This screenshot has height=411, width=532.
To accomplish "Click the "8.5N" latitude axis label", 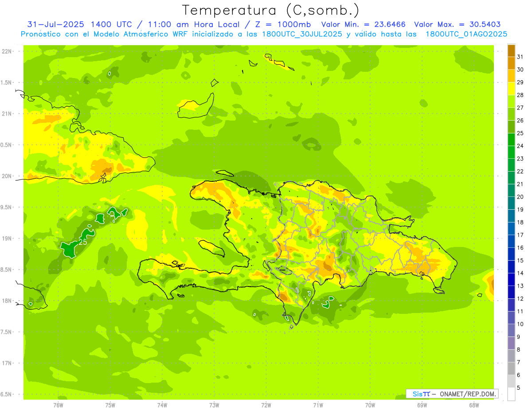I will (7, 270).
